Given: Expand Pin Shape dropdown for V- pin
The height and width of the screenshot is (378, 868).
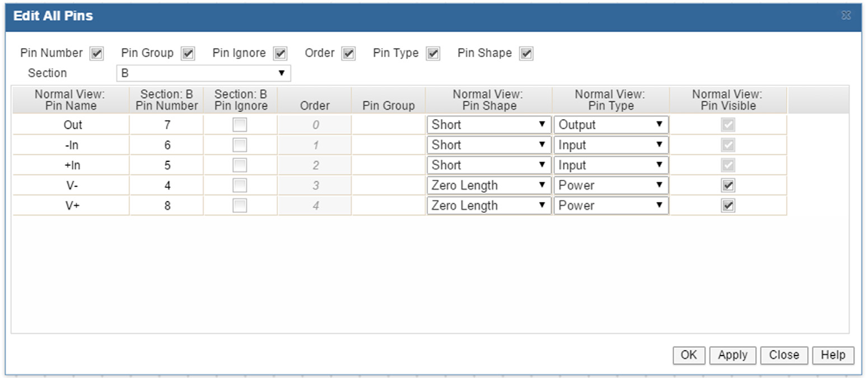Looking at the screenshot, I should 488,185.
